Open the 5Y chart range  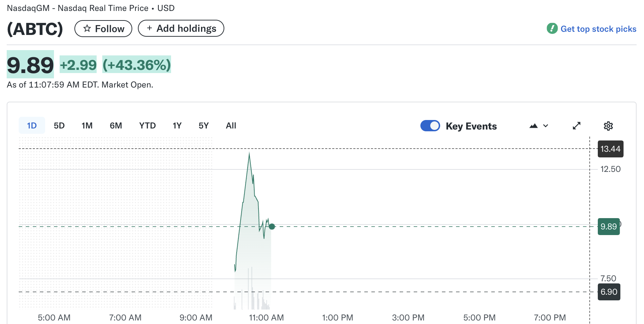click(203, 125)
